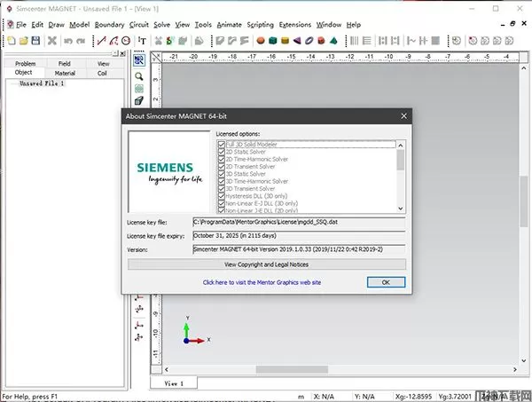Click the Licensed options list scroll down arrow
The image size is (532, 402).
(401, 208)
